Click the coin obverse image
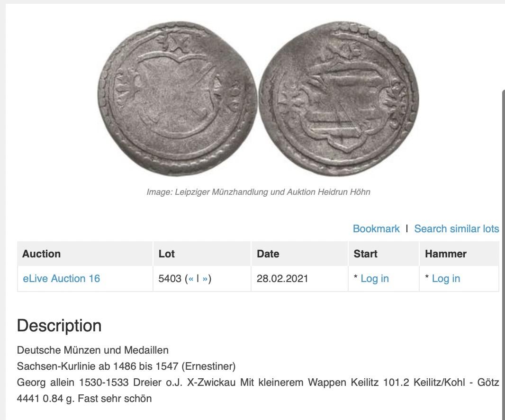Image resolution: width=505 pixels, height=420 pixels. point(178,99)
